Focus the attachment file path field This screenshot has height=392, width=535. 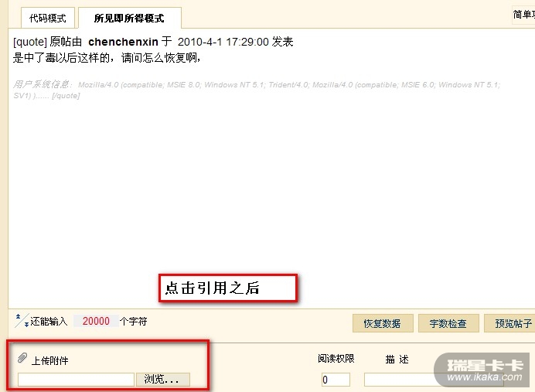(x=76, y=380)
